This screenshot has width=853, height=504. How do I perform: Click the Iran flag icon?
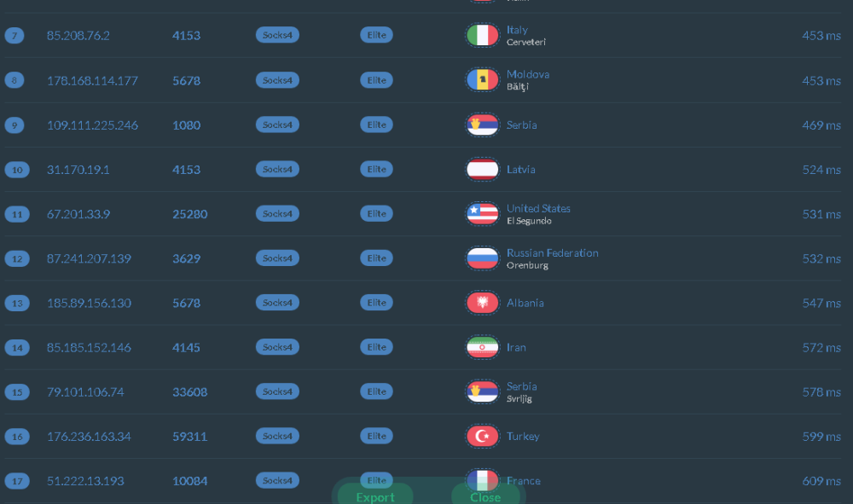pyautogui.click(x=482, y=347)
